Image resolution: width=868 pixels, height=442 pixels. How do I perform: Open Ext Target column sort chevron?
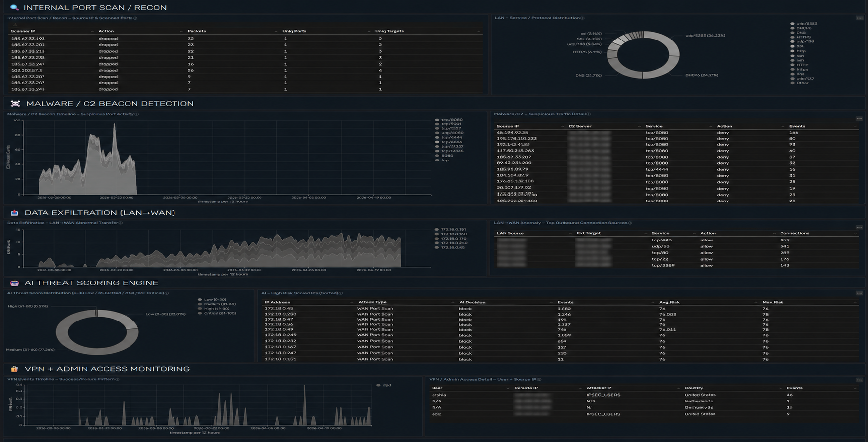pos(645,233)
